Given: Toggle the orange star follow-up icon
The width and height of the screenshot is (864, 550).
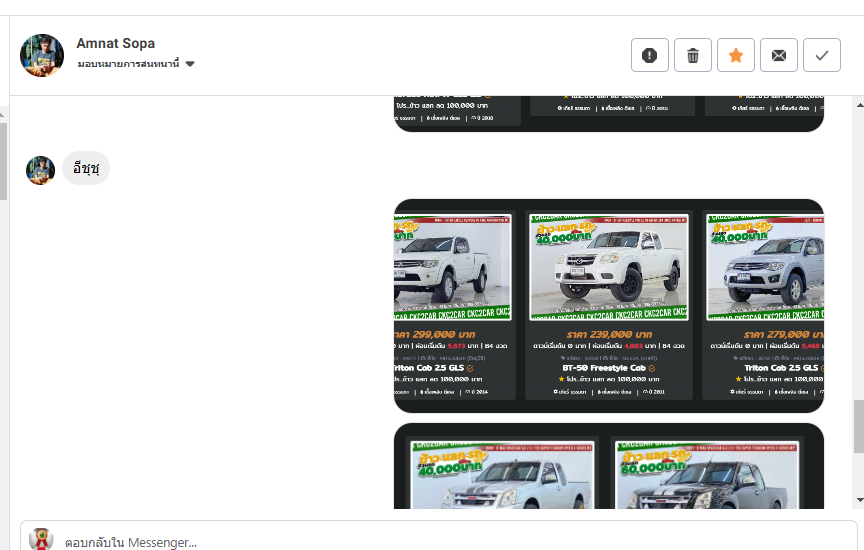Looking at the screenshot, I should (x=736, y=55).
